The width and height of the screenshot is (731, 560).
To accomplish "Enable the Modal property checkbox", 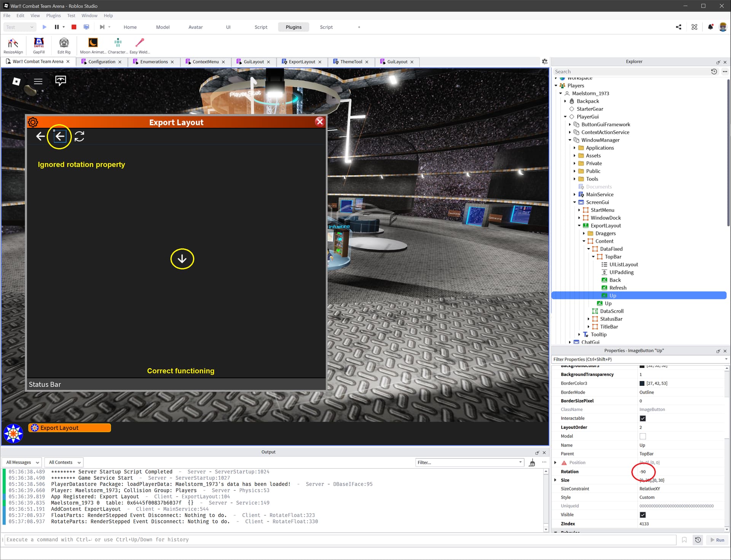I will (643, 436).
